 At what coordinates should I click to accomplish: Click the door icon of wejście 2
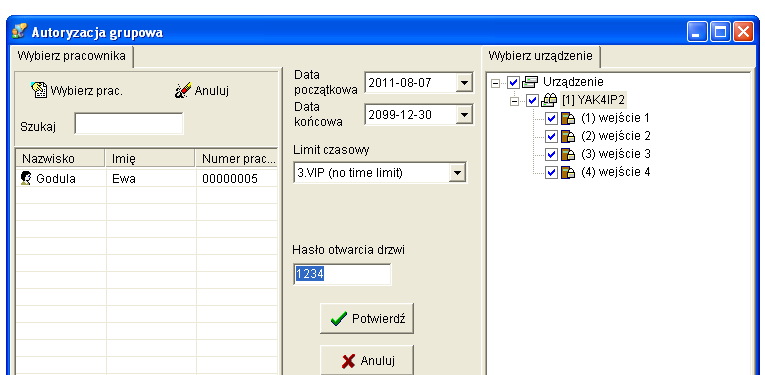point(568,136)
